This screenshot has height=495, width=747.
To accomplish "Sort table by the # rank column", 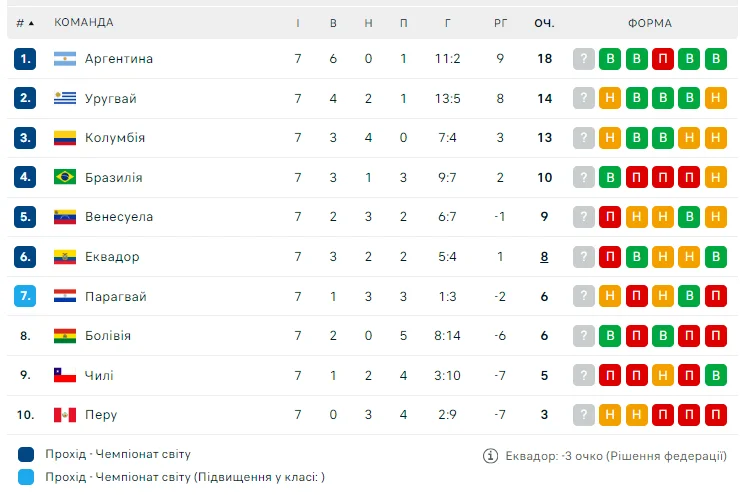I will (x=25, y=22).
